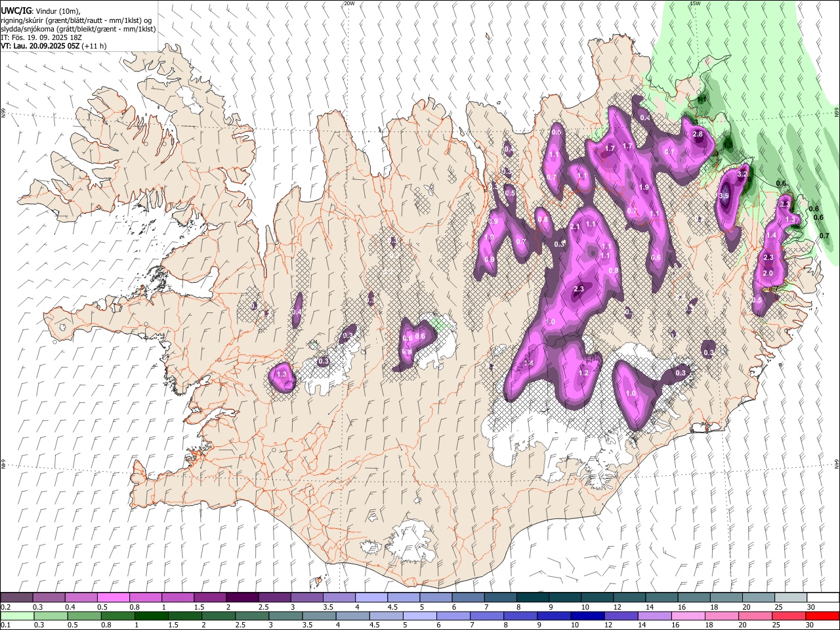
Task: Click the 'IT: Fös. 19. 09. 2025 18Z' line
Action: tap(41, 38)
